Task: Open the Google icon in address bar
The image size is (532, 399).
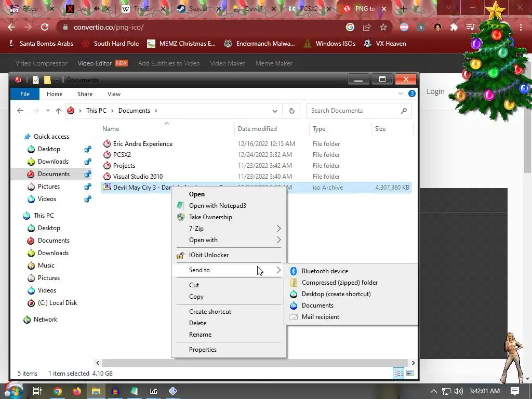Action: click(350, 27)
